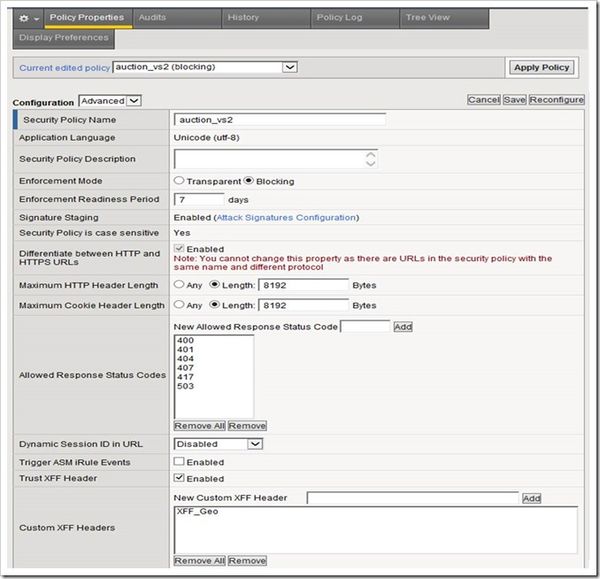Toggle the Trust XFF Header checkbox
This screenshot has height=579, width=600.
click(179, 478)
